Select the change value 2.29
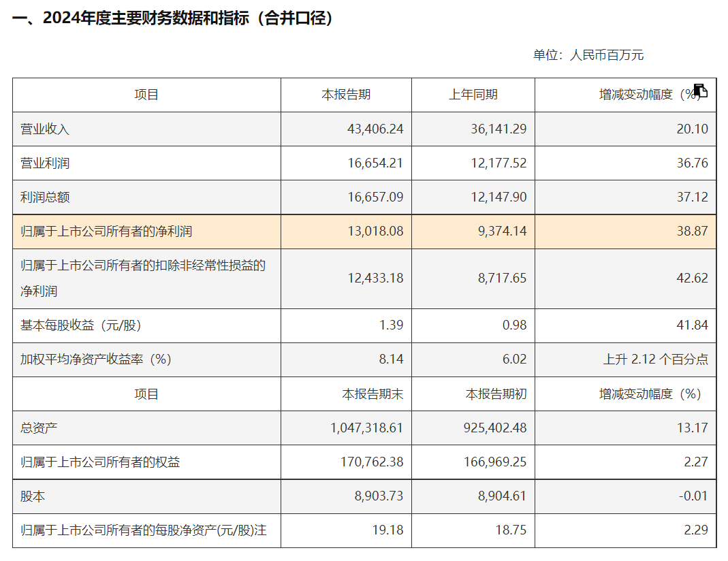The width and height of the screenshot is (728, 561). 696,530
